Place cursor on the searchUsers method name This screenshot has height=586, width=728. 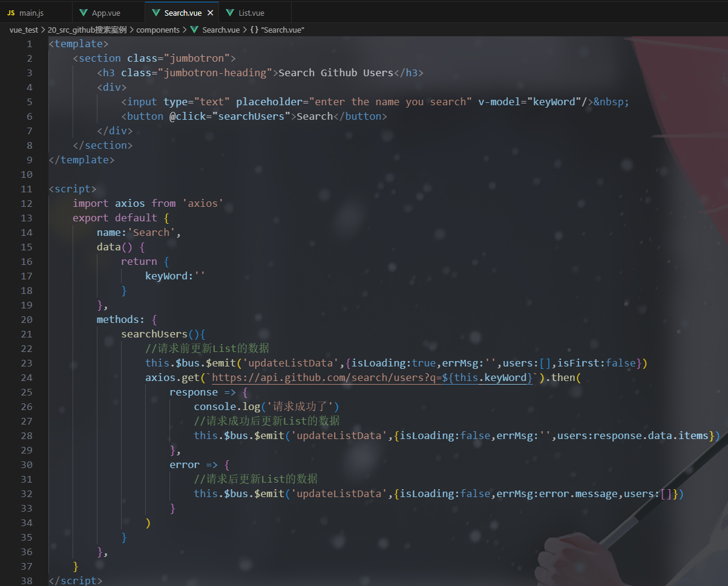[x=154, y=334]
